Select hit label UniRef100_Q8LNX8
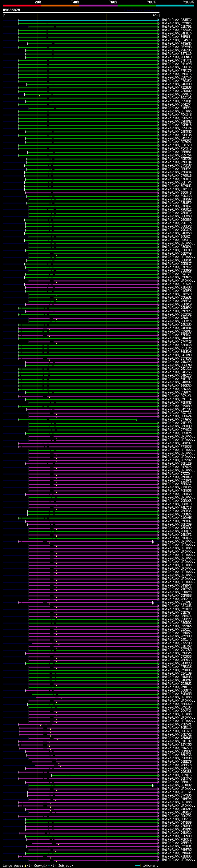 click(177, 57)
